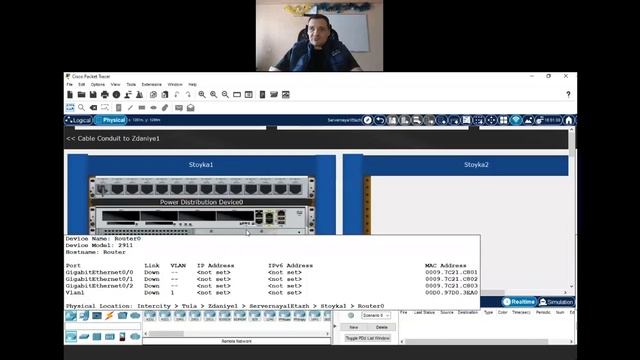Select the Draw Ellipse tool
The width and height of the screenshot is (640, 360).
(x=153, y=108)
